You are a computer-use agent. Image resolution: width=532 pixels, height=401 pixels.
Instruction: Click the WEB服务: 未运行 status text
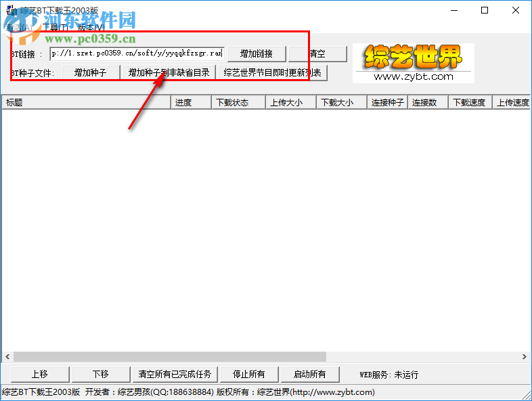coord(389,375)
